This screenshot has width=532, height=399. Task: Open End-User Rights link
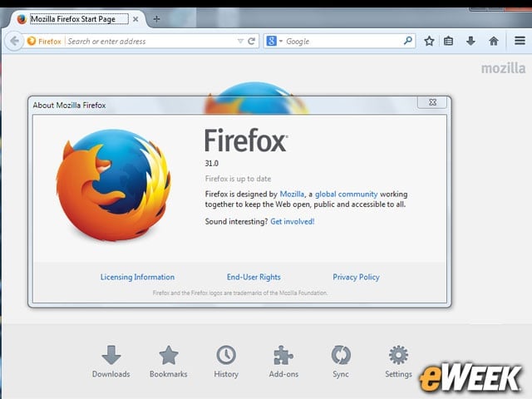click(x=254, y=277)
